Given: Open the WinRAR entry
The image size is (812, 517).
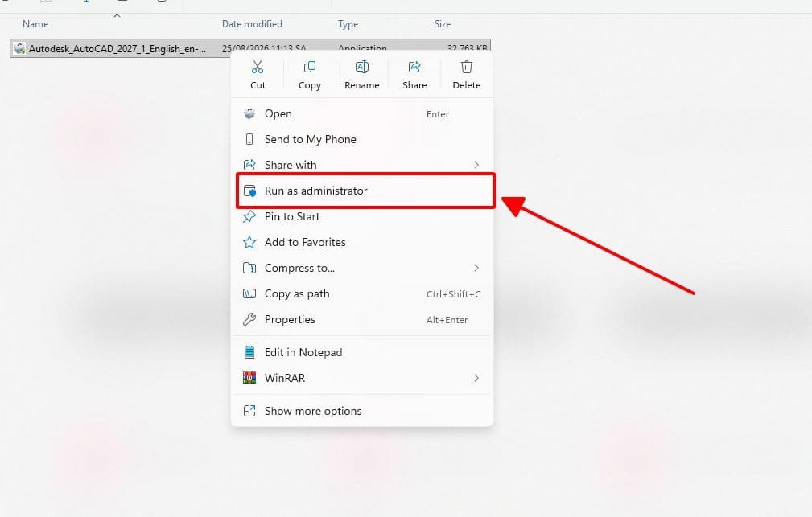Looking at the screenshot, I should point(362,379).
